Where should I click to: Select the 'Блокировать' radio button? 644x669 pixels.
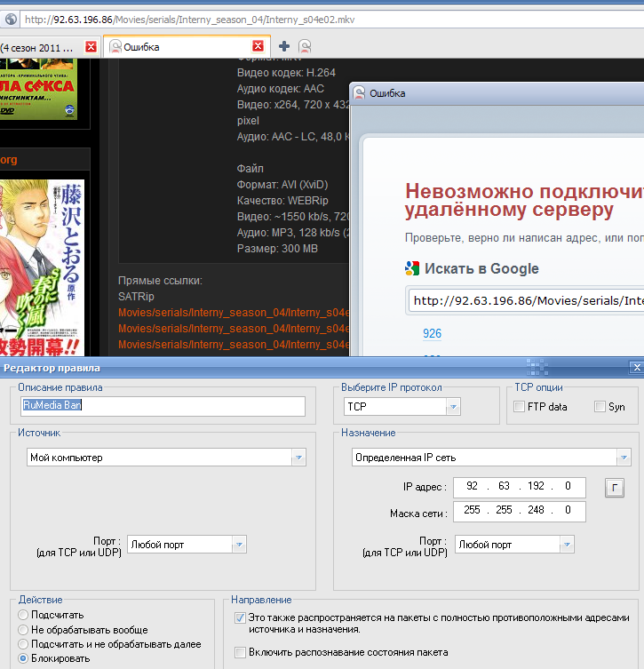tap(23, 658)
